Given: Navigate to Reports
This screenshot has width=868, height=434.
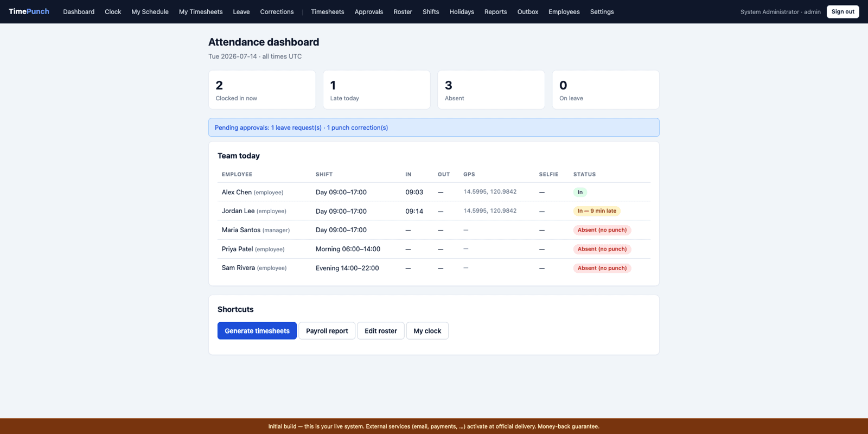Looking at the screenshot, I should click(495, 12).
